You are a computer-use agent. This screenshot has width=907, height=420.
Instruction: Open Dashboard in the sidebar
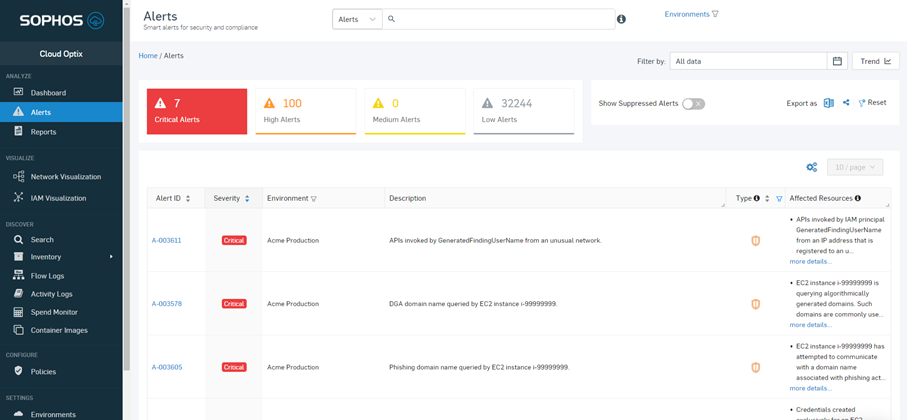click(48, 92)
